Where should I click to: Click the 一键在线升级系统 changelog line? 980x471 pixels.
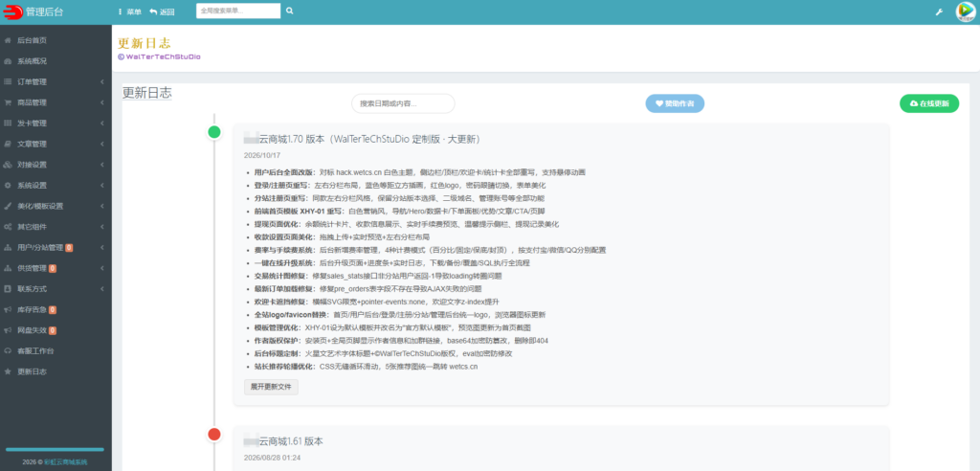point(391,262)
